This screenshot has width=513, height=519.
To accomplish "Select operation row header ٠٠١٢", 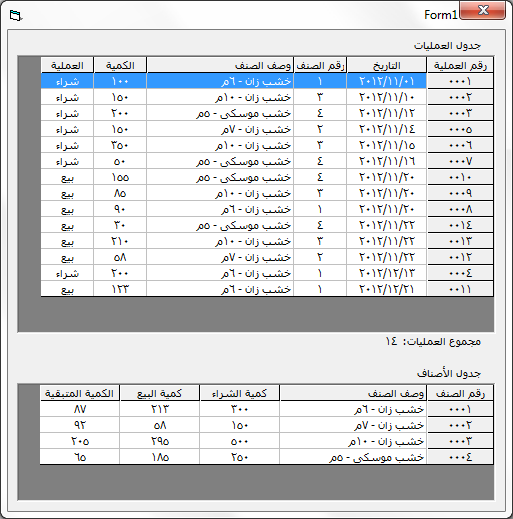I will click(x=460, y=257).
